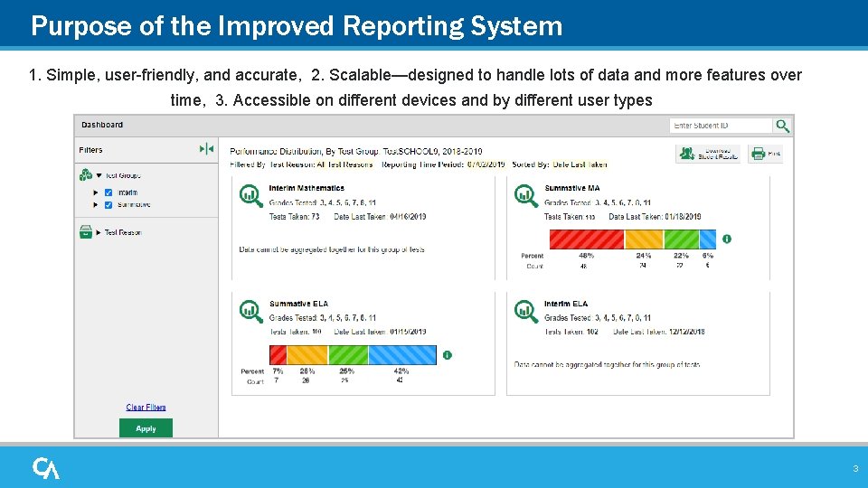Click 'Date Last Taken: 12/12/2018' text
868x488 pixels.
(x=659, y=332)
